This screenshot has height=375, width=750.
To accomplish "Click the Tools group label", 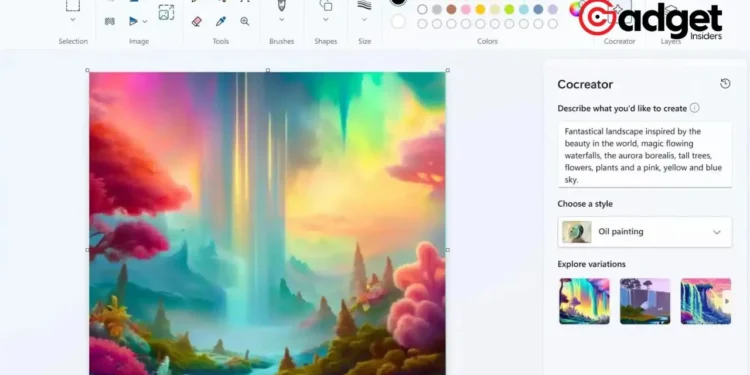I will tap(221, 42).
